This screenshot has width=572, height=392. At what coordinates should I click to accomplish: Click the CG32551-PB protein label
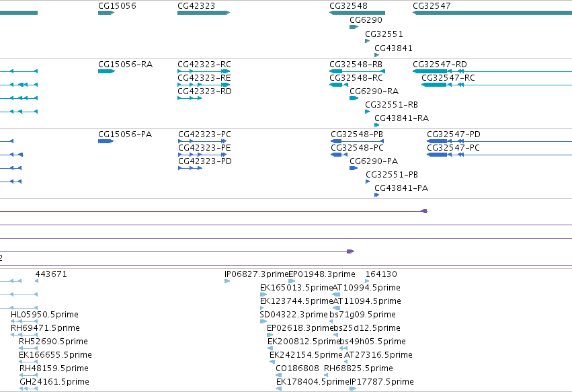392,175
